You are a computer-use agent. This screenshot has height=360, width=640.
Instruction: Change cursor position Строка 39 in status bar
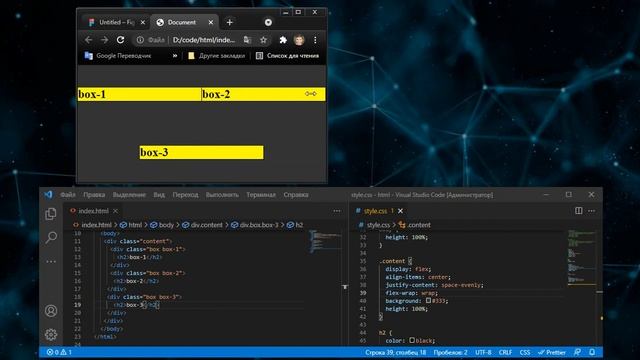396,352
